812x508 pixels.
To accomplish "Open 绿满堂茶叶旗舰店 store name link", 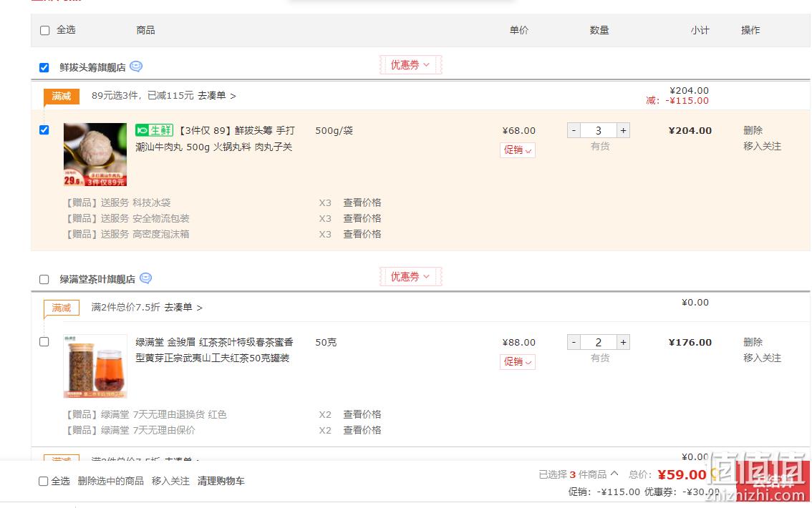I will 97,279.
